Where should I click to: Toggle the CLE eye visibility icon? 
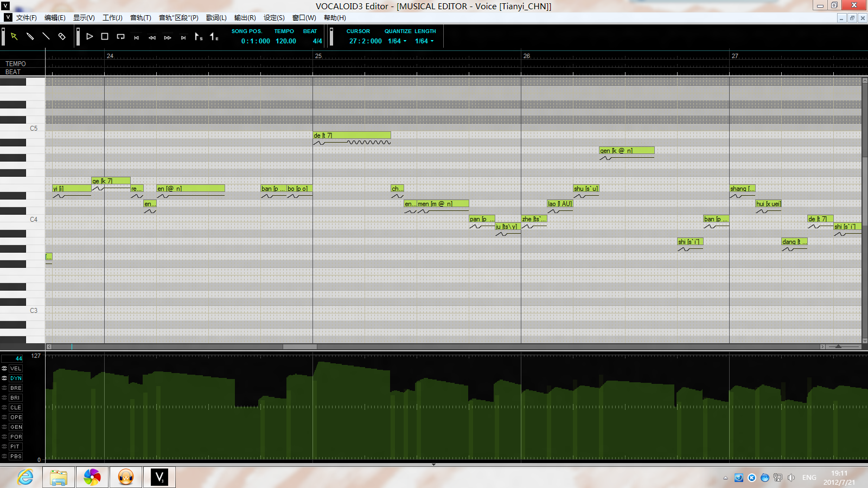(x=4, y=407)
